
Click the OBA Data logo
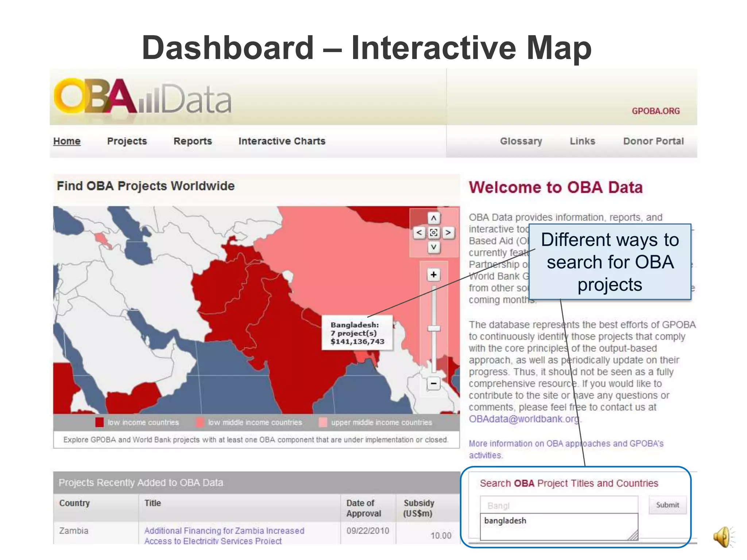click(143, 97)
